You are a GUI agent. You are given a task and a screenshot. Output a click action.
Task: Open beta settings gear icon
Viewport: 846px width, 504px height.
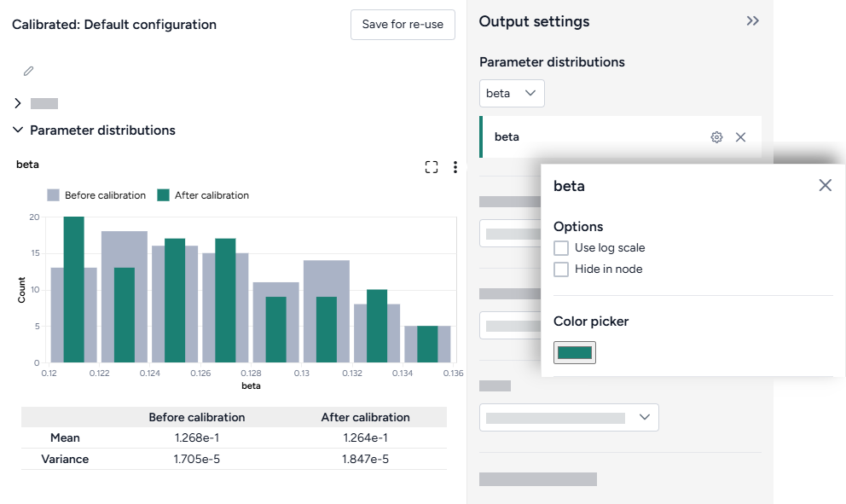point(716,137)
